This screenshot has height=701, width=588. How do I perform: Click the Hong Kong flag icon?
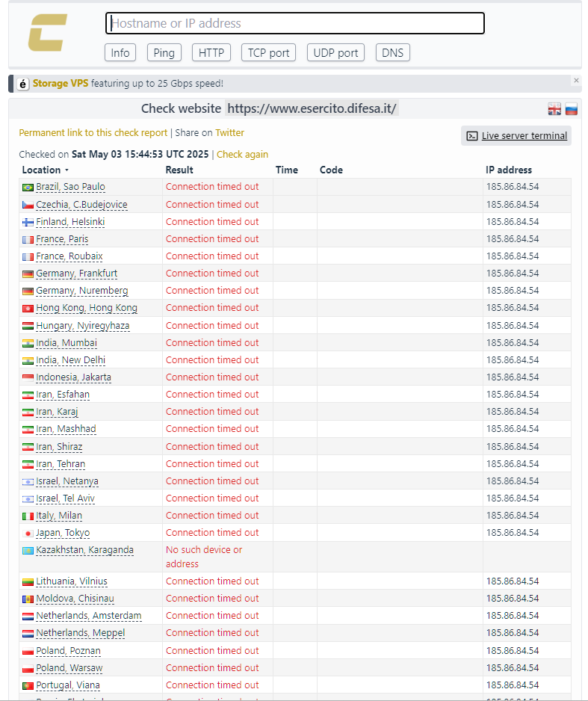pos(28,308)
